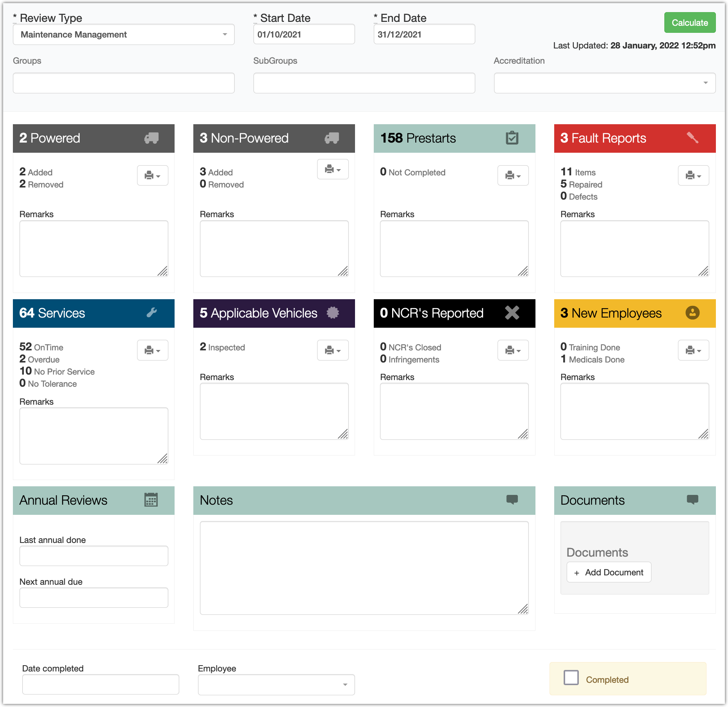Screen dimensions: 728x707
Task: Click the Start Date field
Action: (304, 34)
